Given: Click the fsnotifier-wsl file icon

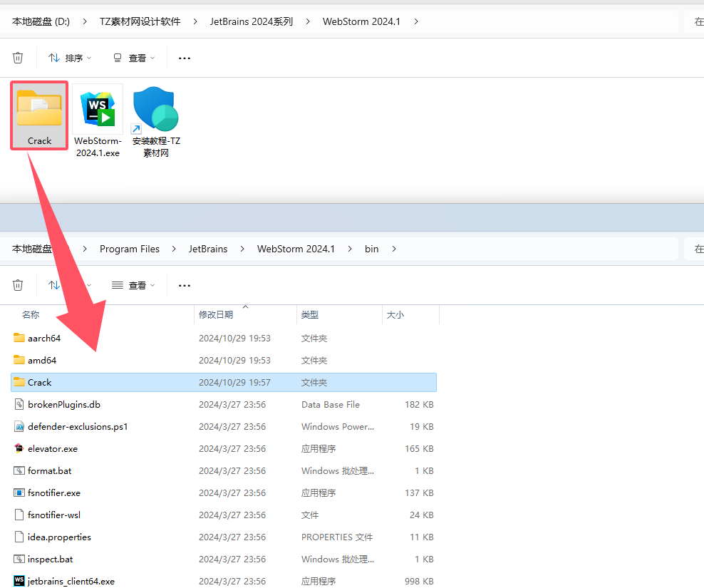Looking at the screenshot, I should pyautogui.click(x=19, y=515).
